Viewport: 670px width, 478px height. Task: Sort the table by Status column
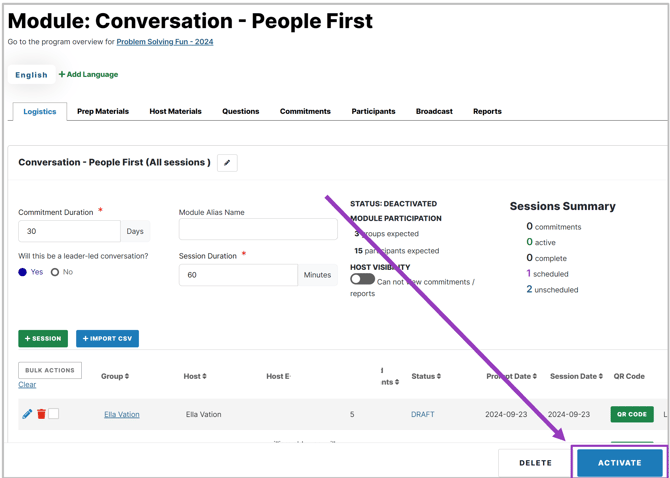(x=426, y=377)
